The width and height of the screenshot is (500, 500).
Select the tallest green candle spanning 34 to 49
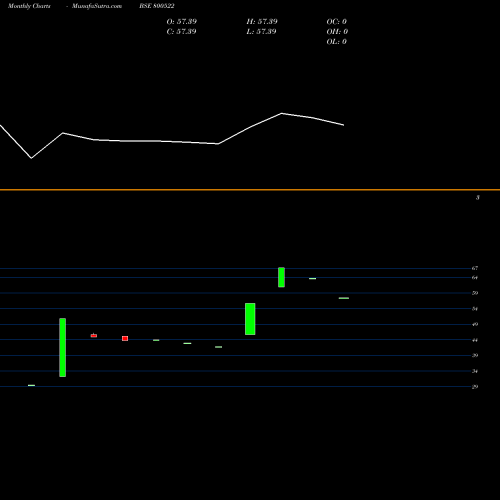[63, 347]
